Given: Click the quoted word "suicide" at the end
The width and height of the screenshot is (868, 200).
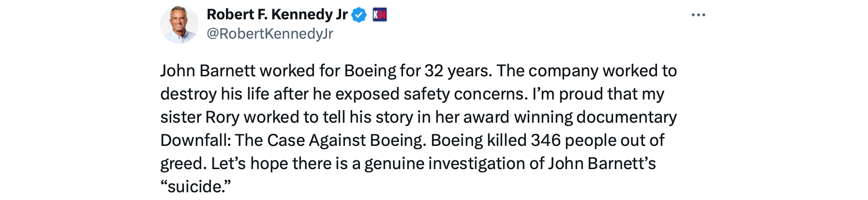Looking at the screenshot, I should coord(196,187).
